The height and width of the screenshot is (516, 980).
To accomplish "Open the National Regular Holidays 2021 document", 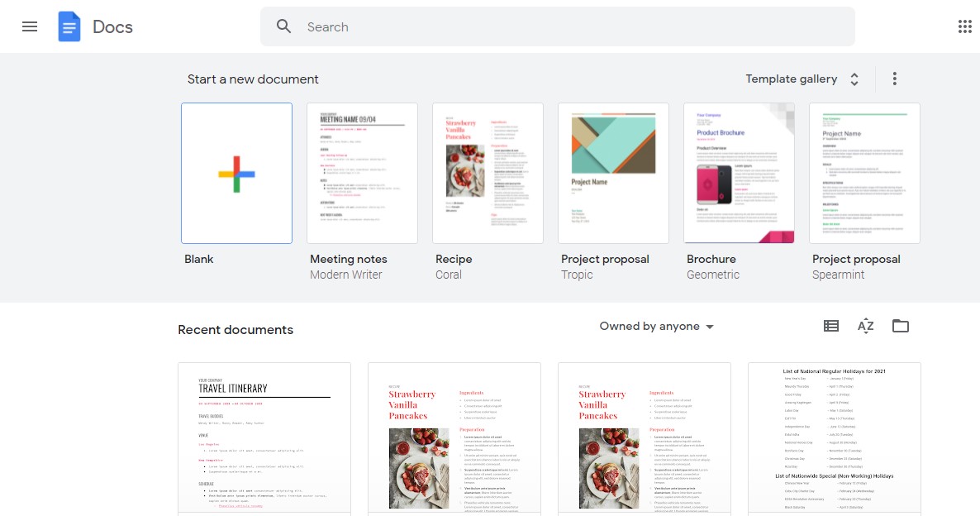I will click(834, 438).
